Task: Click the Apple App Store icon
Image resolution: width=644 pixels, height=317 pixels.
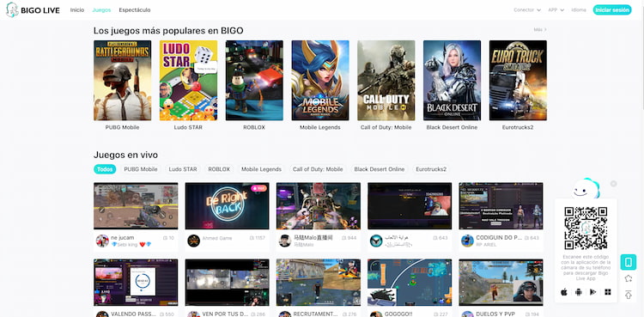Action: pos(564,292)
